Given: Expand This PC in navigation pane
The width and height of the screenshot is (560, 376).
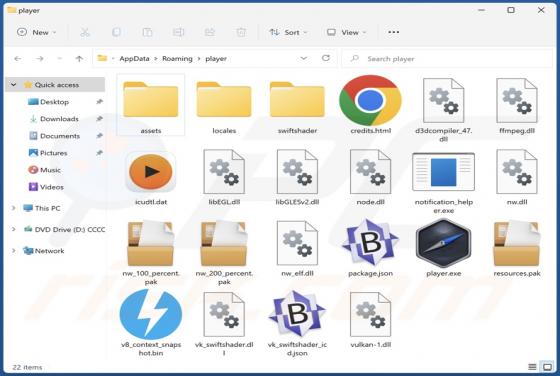Looking at the screenshot, I should click(x=14, y=208).
